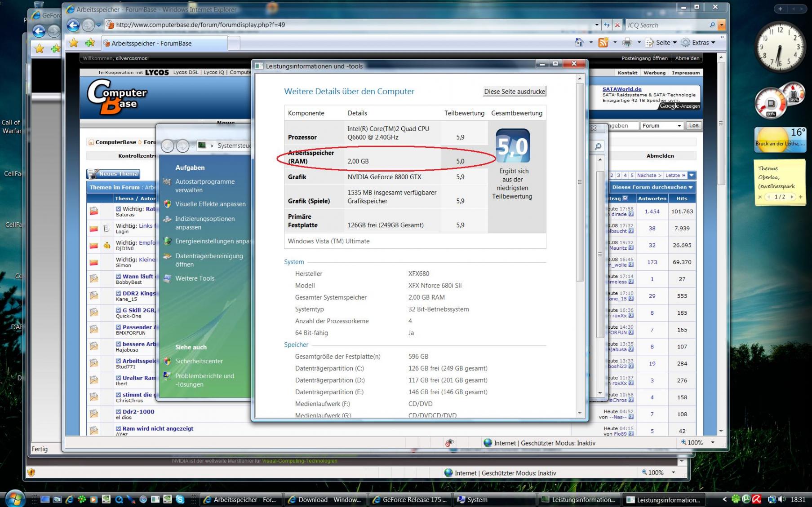Click the forward arrow in Arbeitsspeicher browser window
The height and width of the screenshot is (507, 812).
pyautogui.click(x=88, y=25)
